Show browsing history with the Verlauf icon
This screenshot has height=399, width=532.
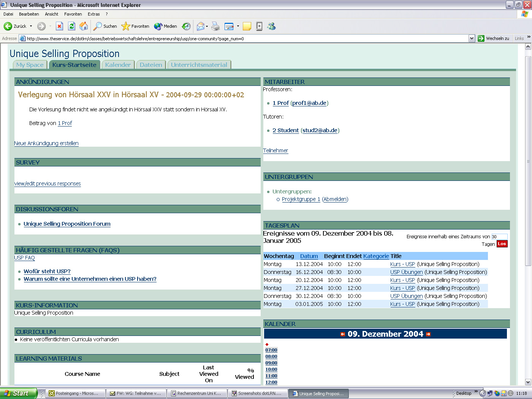coord(186,26)
